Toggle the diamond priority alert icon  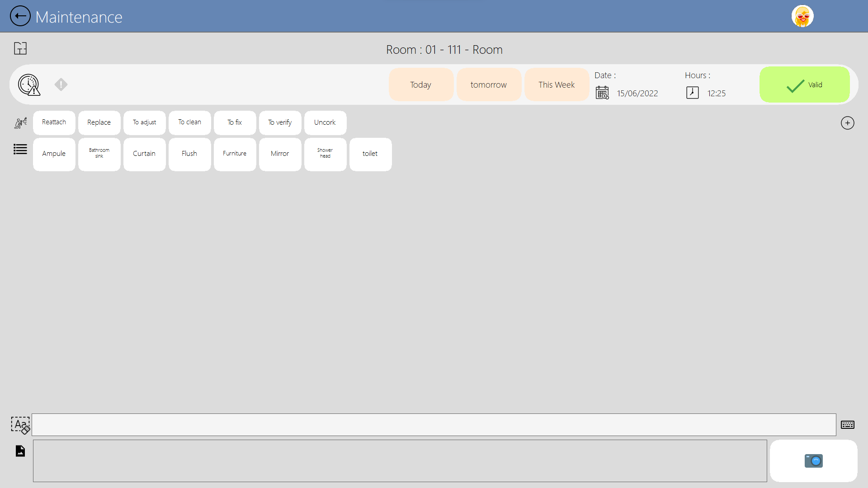(61, 84)
